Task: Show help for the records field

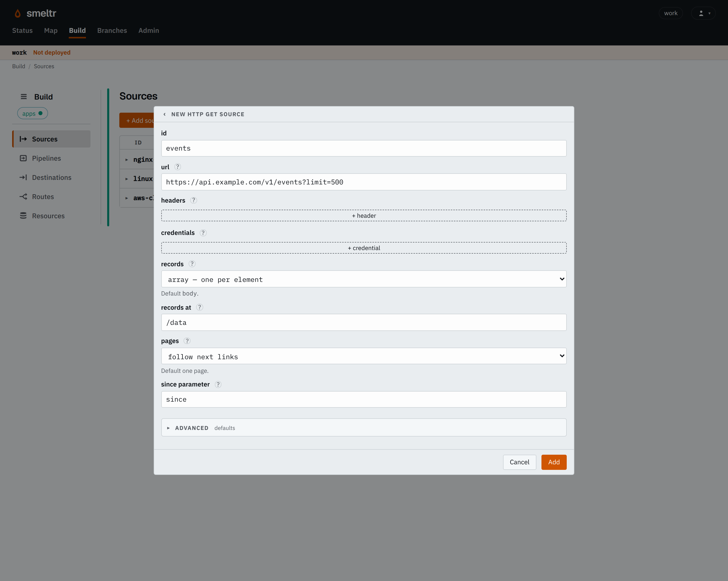Action: (x=192, y=264)
